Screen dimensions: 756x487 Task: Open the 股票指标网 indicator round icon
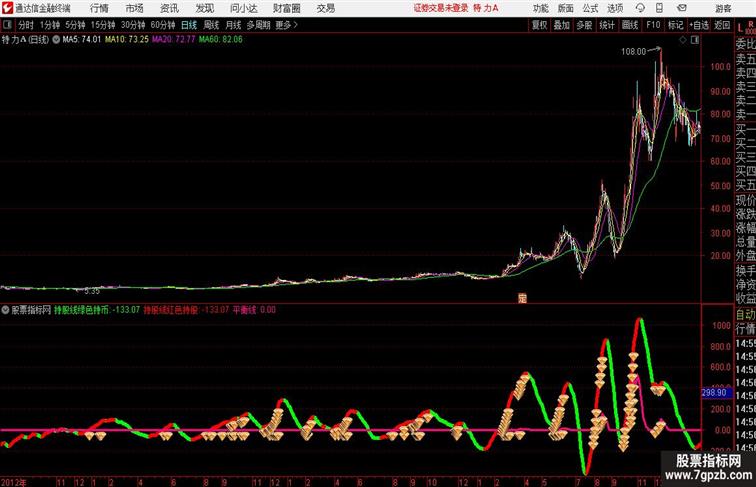5,310
